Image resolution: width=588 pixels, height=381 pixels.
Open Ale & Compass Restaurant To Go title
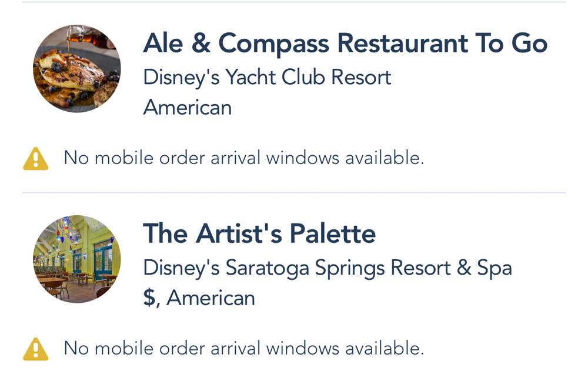[x=345, y=44]
